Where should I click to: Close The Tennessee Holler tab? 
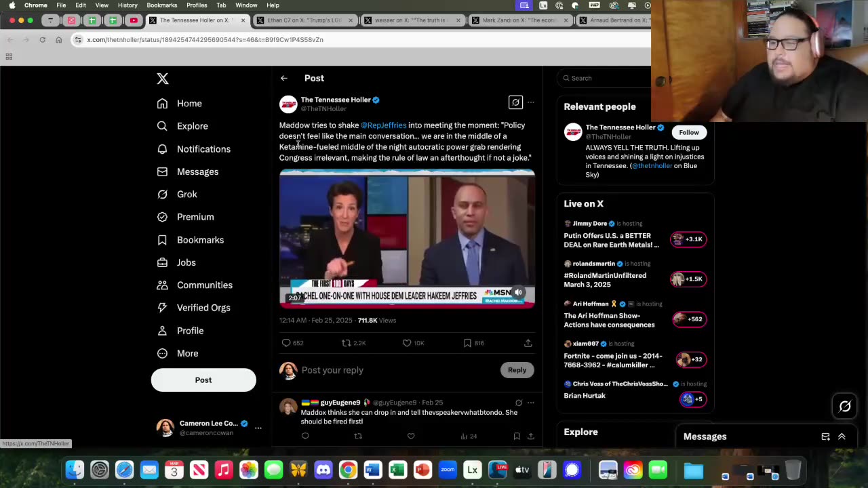pyautogui.click(x=243, y=20)
